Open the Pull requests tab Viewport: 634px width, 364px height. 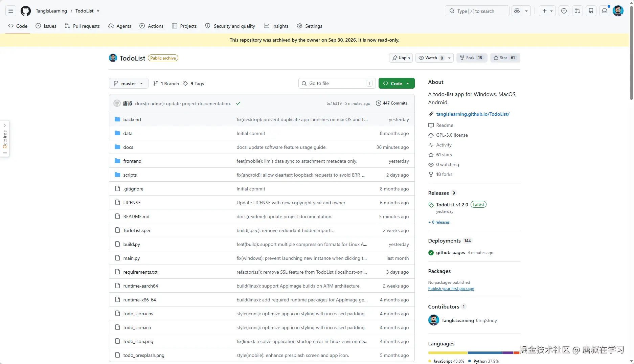point(82,26)
